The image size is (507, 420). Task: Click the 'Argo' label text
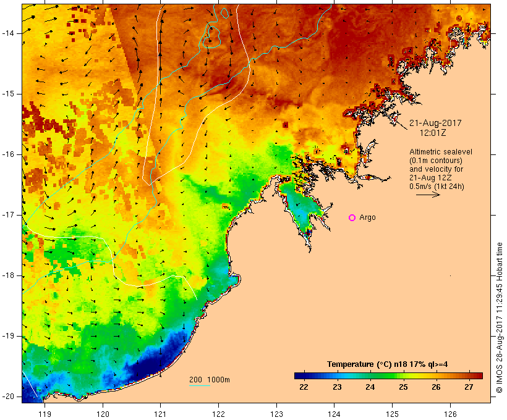(368, 217)
